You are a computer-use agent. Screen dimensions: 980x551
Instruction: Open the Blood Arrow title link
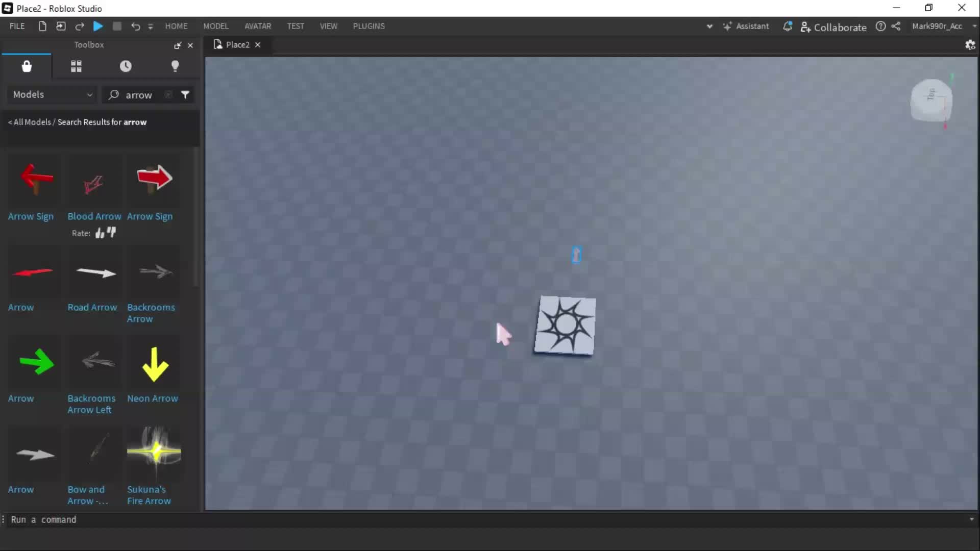(x=94, y=216)
